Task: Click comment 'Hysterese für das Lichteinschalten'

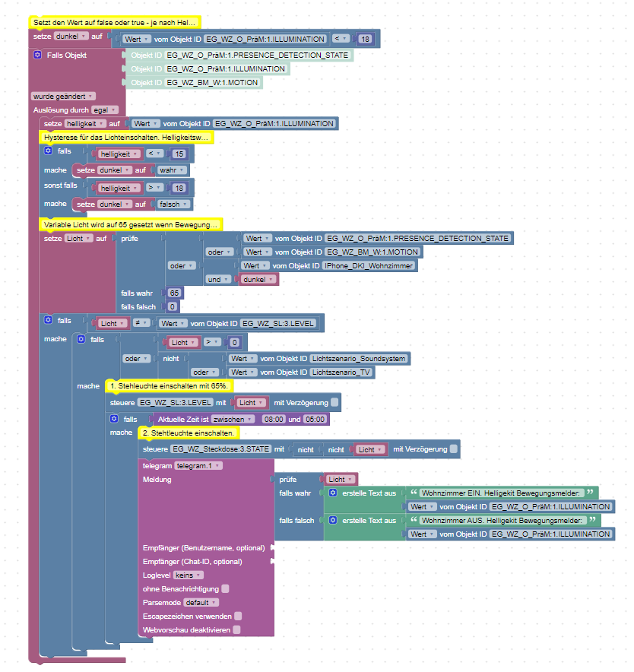Action: click(126, 137)
